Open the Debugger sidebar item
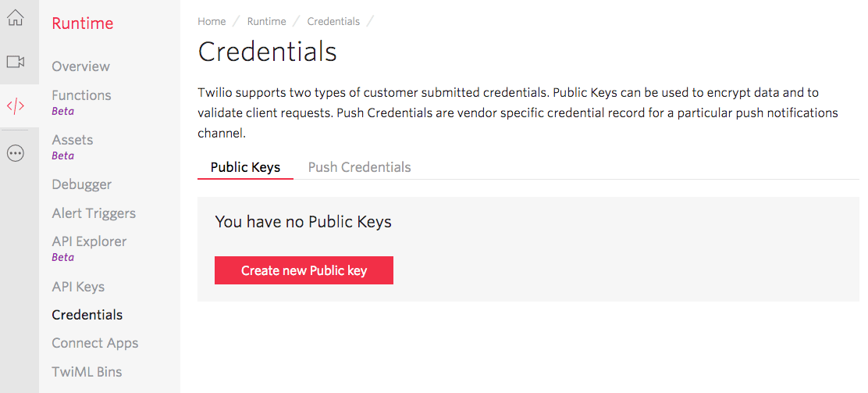868x393 pixels. coord(81,184)
